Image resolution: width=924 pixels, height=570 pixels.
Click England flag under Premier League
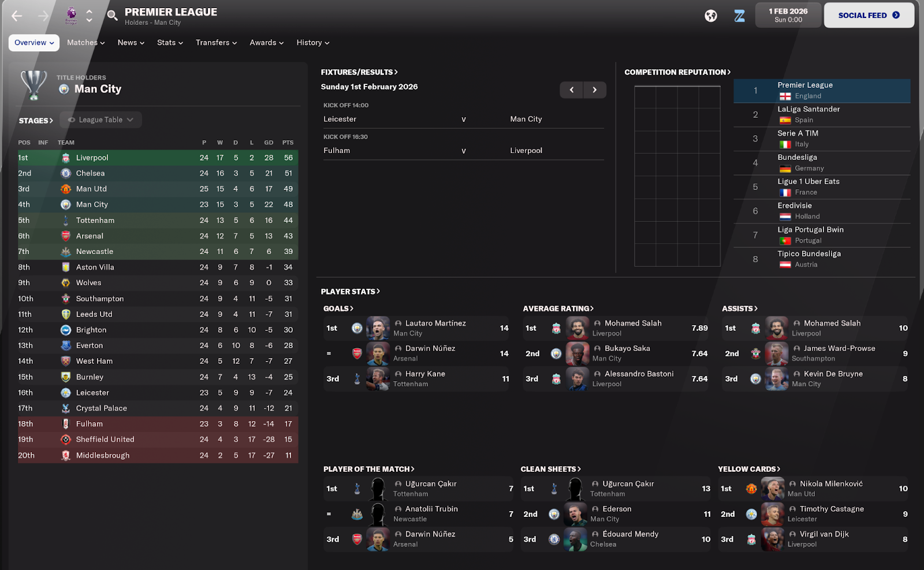[x=785, y=96]
